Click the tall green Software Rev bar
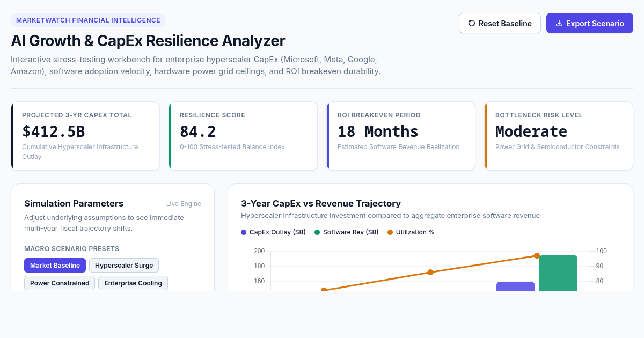This screenshot has height=338, width=644. (x=558, y=274)
